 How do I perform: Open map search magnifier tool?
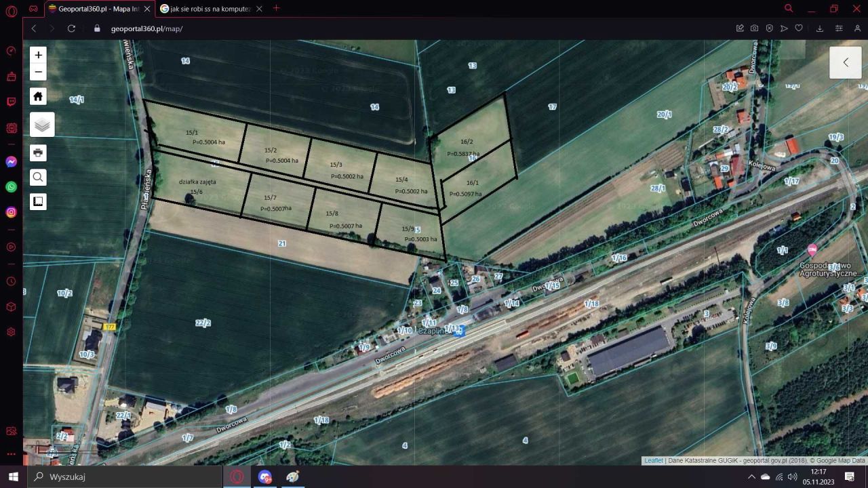tap(39, 178)
